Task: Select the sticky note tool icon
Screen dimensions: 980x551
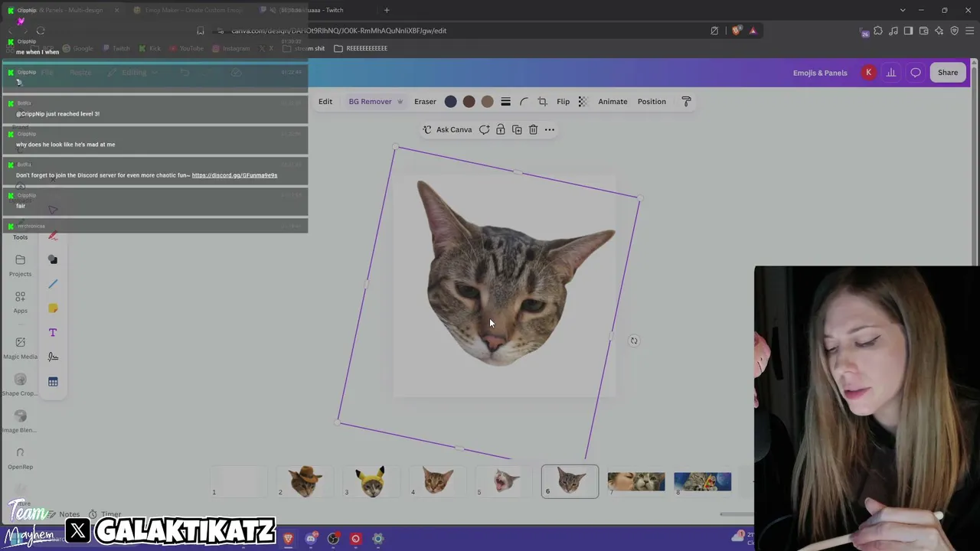Action: 53,308
